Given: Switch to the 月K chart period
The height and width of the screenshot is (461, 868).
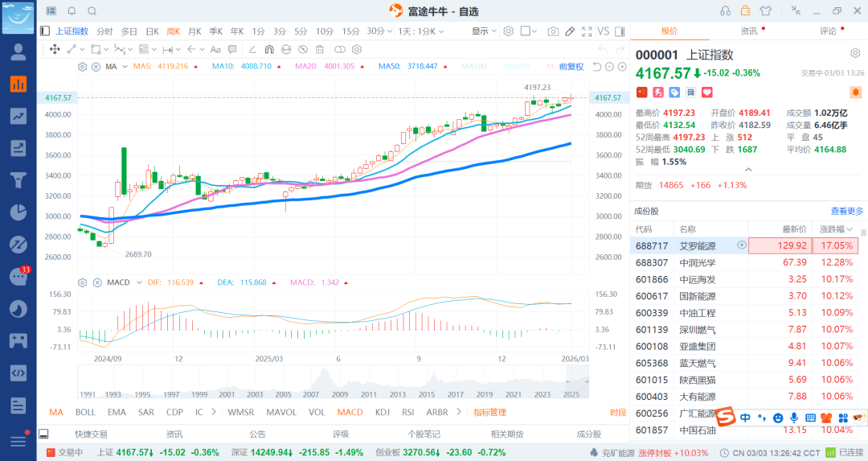Looking at the screenshot, I should point(194,31).
